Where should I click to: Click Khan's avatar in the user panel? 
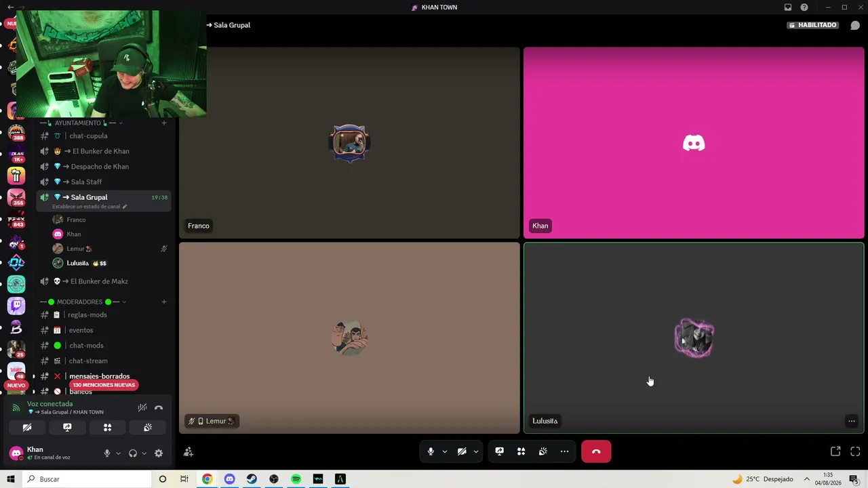[x=16, y=453]
